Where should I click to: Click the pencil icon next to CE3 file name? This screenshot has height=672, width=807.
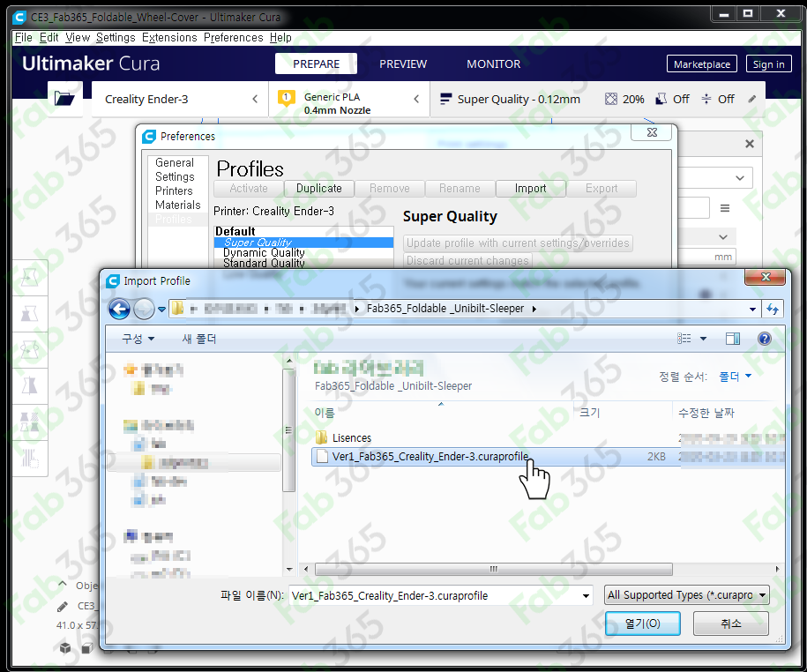[x=63, y=607]
